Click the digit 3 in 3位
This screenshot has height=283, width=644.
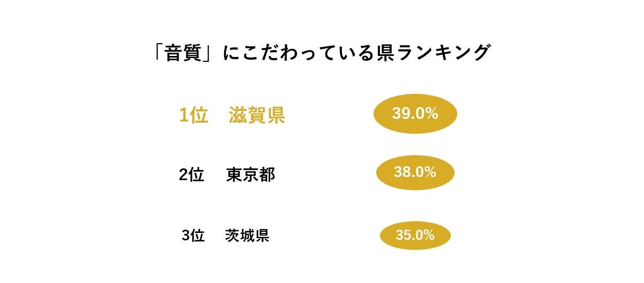(186, 236)
